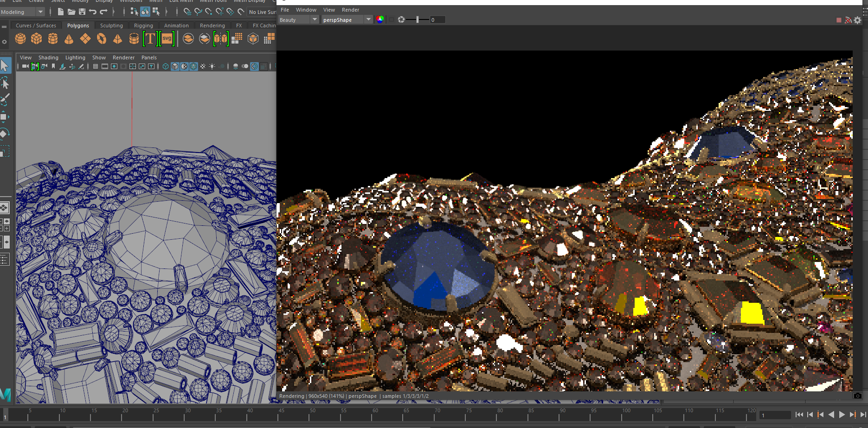Viewport: 868px width, 428px height.
Task: Click the current frame input field
Action: pos(775,415)
